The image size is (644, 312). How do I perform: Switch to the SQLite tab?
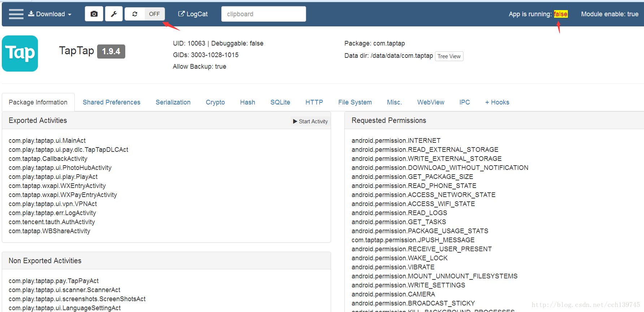280,102
